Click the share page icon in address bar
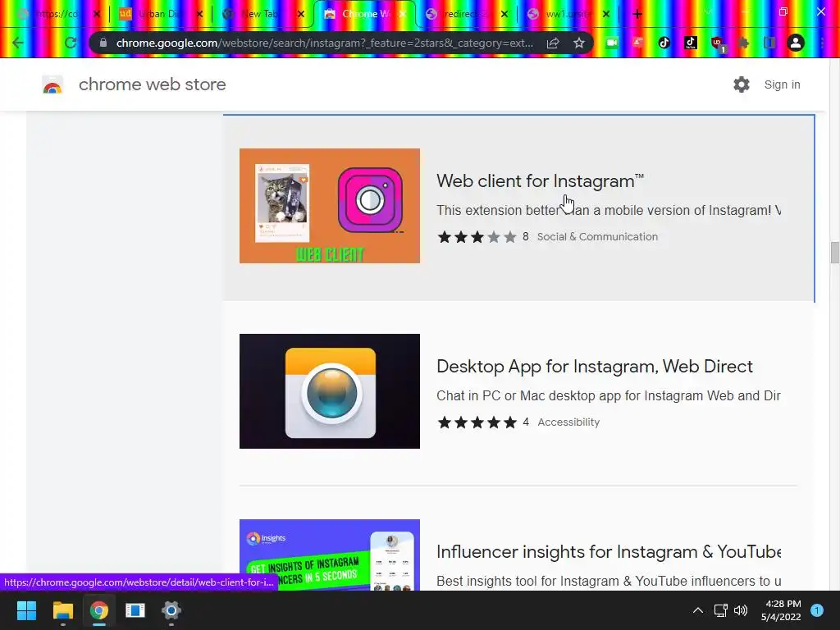 [553, 43]
